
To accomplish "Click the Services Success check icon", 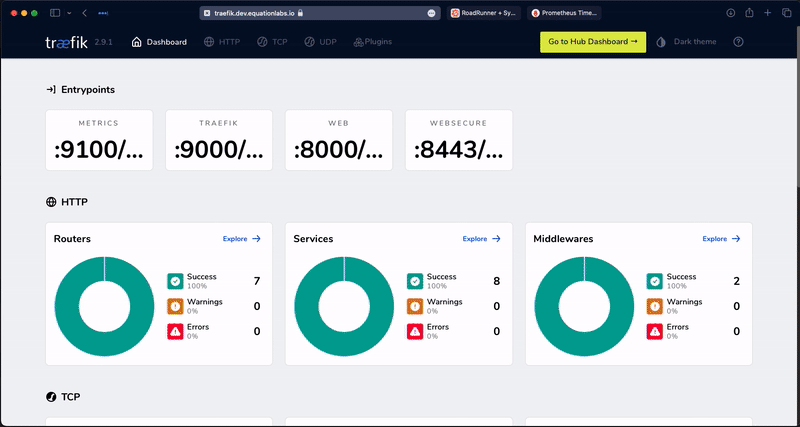I will (415, 281).
